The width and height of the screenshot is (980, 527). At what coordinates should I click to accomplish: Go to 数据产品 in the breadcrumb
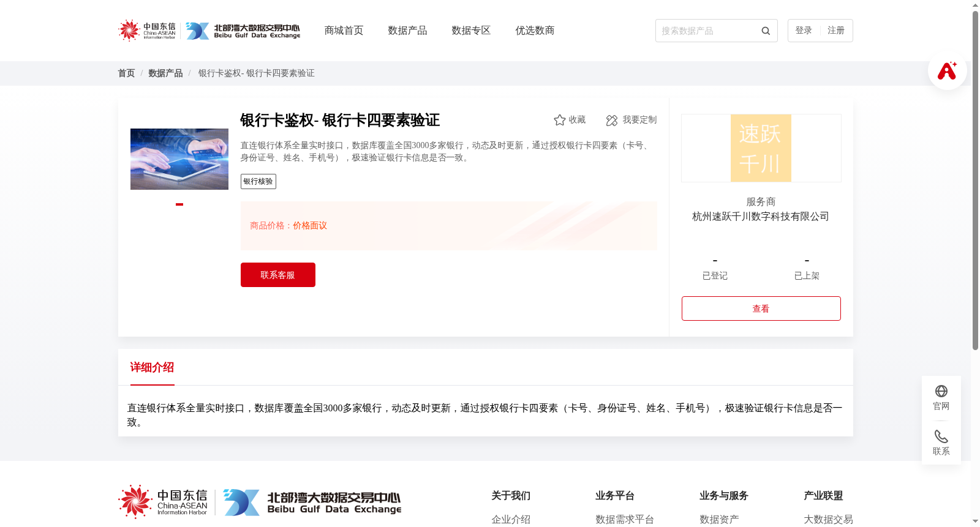pos(165,73)
